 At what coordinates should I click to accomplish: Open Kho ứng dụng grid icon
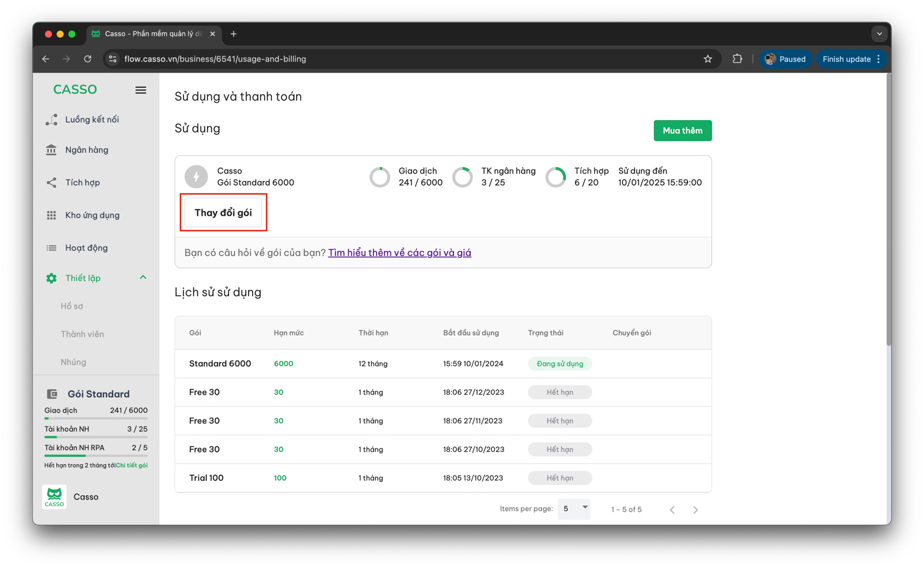coord(52,215)
